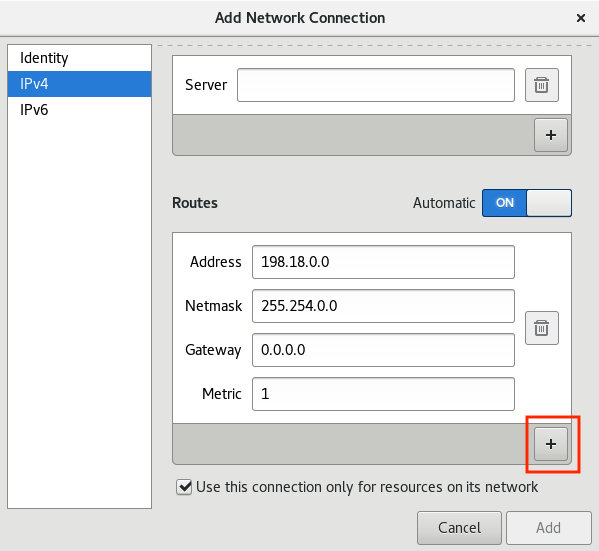Screen dimensions: 599x551
Task: Delete the DNS Server entry with trash icon
Action: [x=542, y=85]
